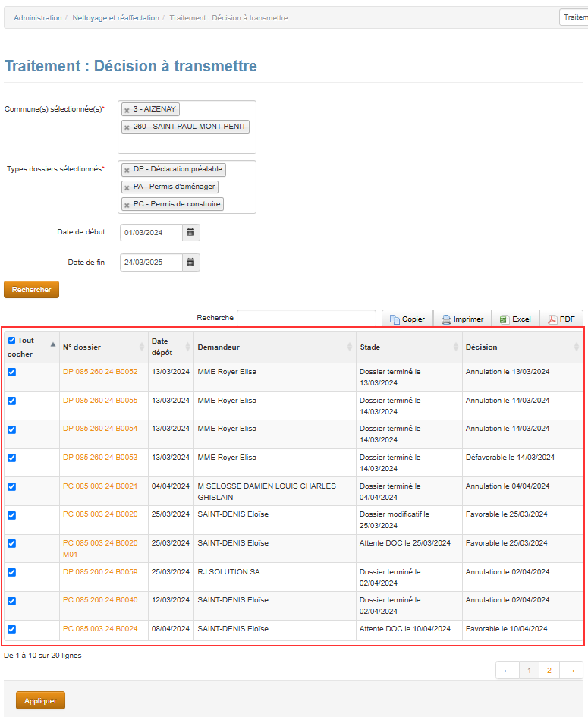Open calendar picker for Date de début

(191, 232)
